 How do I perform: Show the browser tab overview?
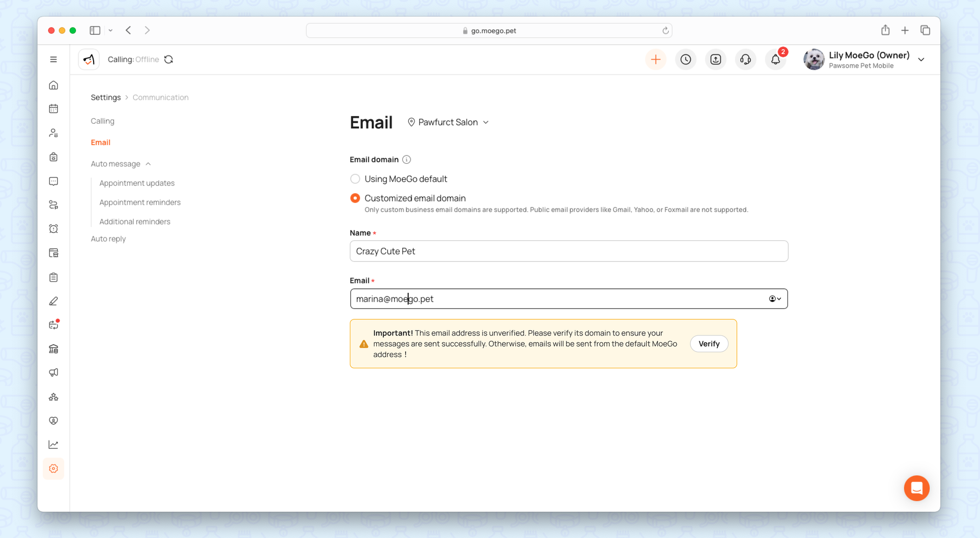(925, 30)
